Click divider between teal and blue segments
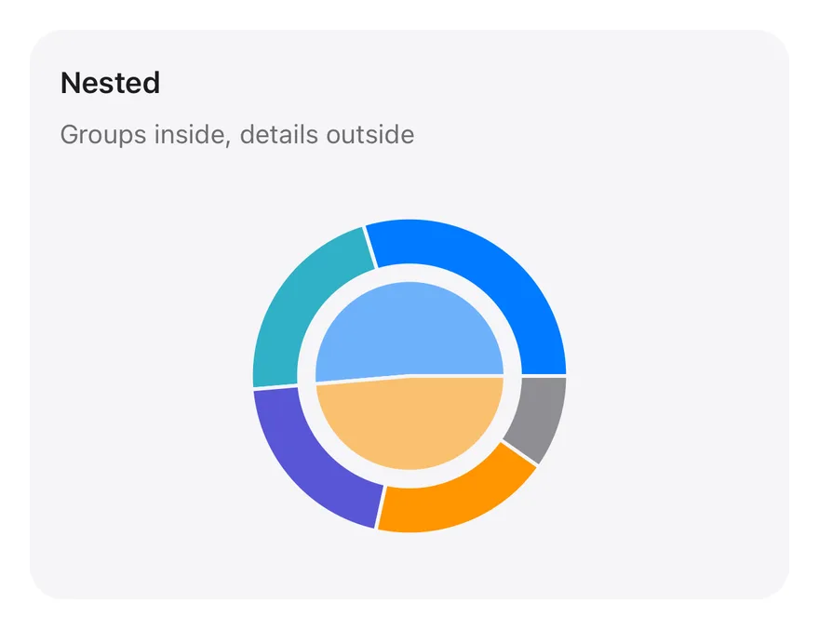Image resolution: width=819 pixels, height=644 pixels. pos(369,247)
